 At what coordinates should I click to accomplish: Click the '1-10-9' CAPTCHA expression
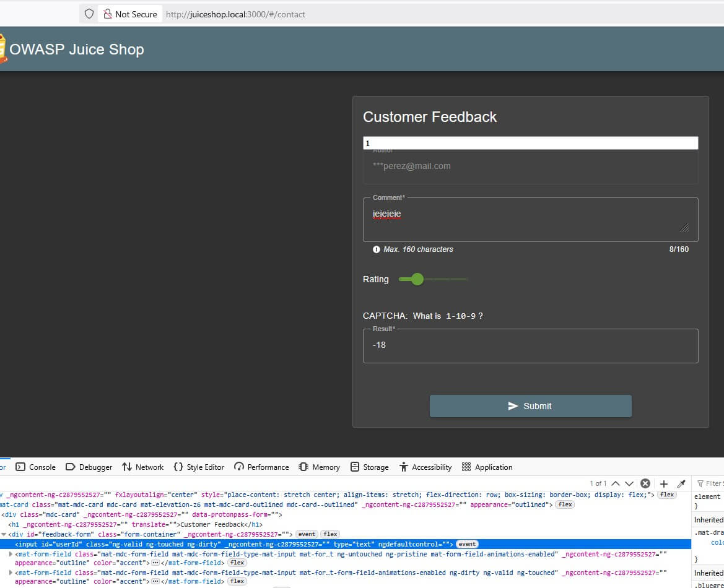[x=461, y=316]
